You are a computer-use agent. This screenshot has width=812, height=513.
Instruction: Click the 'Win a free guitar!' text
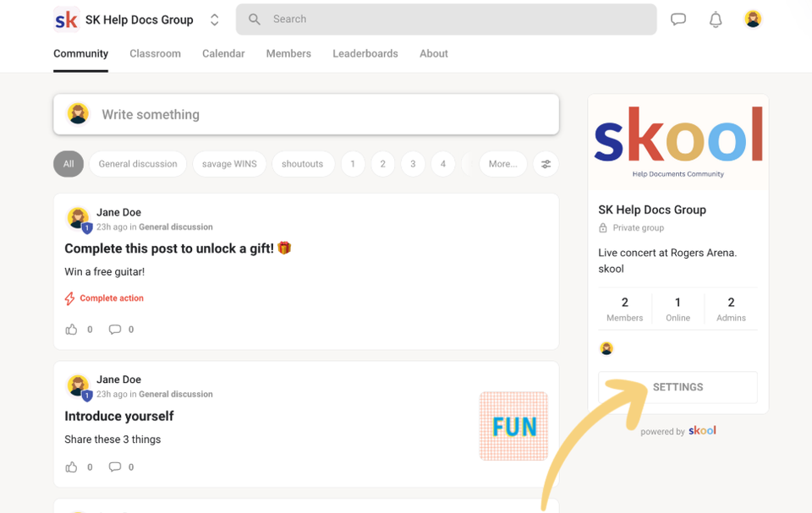105,272
